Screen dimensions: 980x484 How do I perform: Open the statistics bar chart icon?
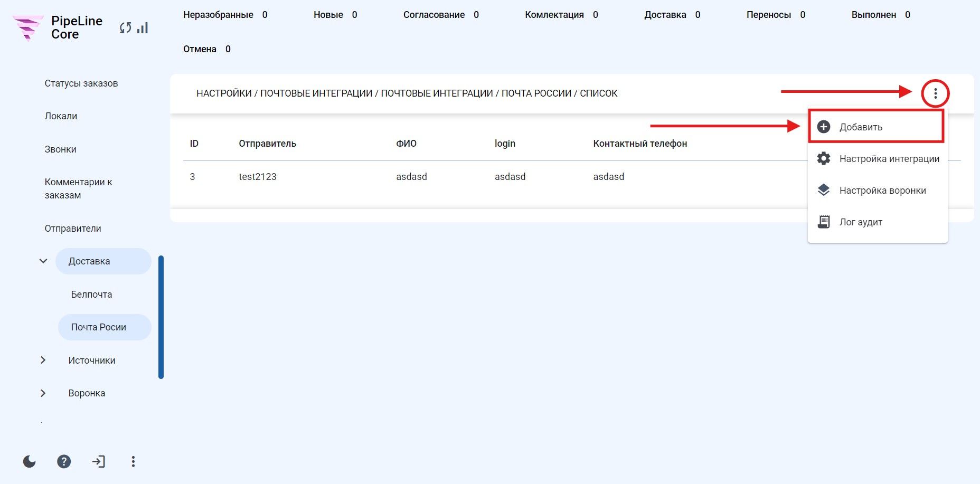click(x=143, y=27)
